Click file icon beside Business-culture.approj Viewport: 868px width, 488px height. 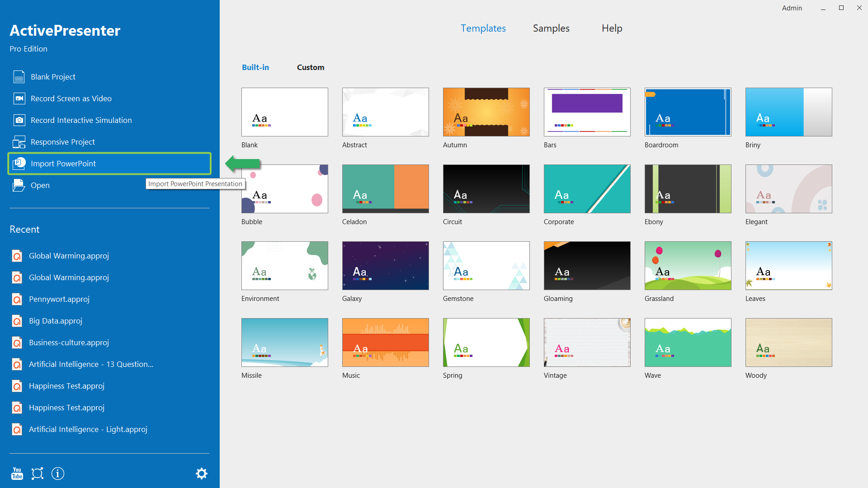pos(17,343)
